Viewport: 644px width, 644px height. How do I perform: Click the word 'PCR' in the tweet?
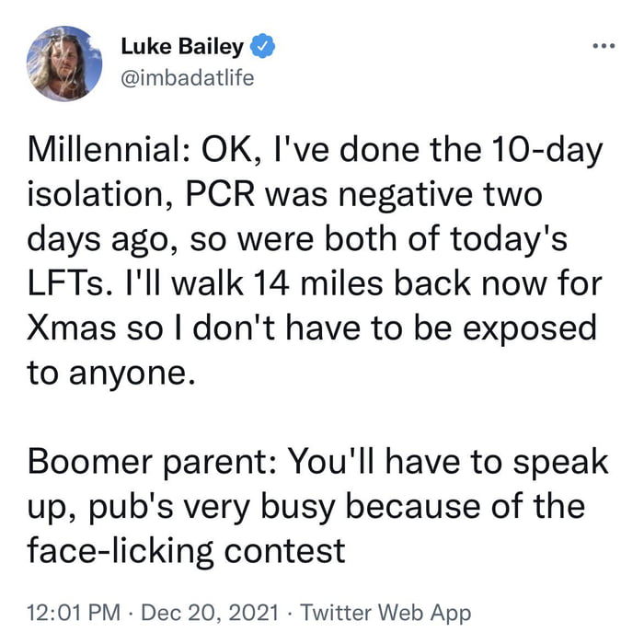click(x=220, y=194)
